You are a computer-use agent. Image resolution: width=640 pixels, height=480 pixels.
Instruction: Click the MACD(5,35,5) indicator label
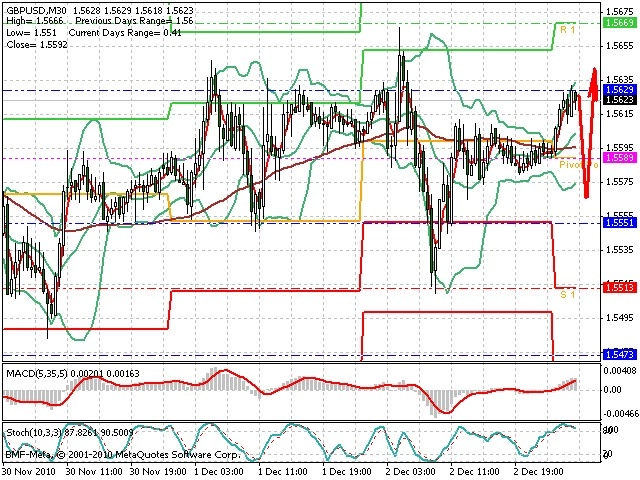[x=37, y=373]
